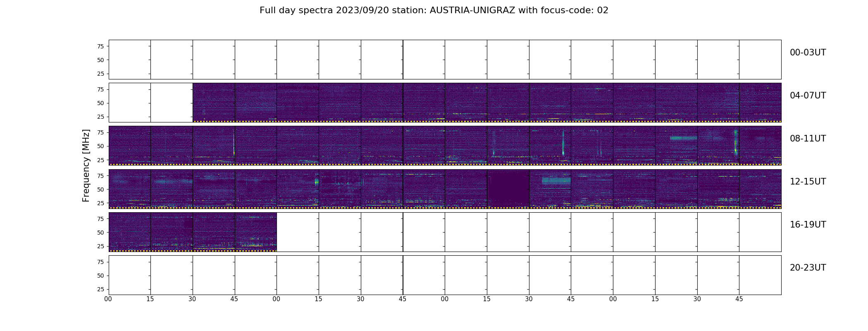Click the first empty panel in the 00-03UT row

pos(130,60)
